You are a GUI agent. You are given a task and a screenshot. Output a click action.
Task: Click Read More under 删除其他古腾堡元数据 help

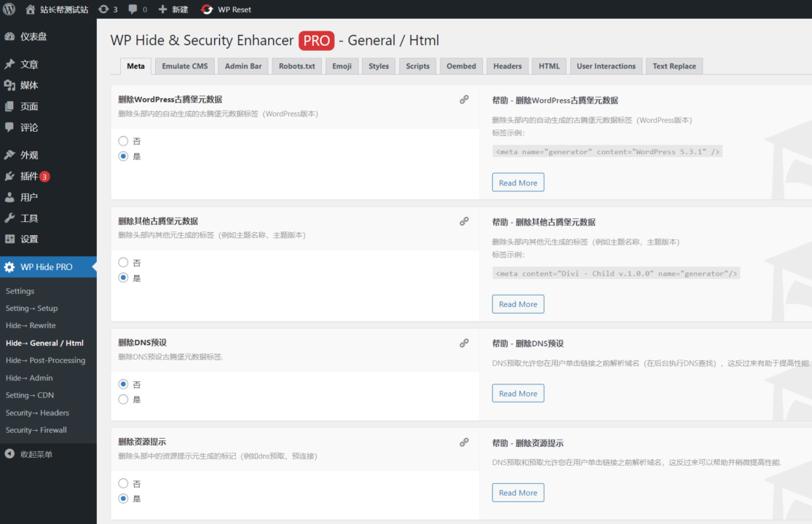[x=518, y=304]
